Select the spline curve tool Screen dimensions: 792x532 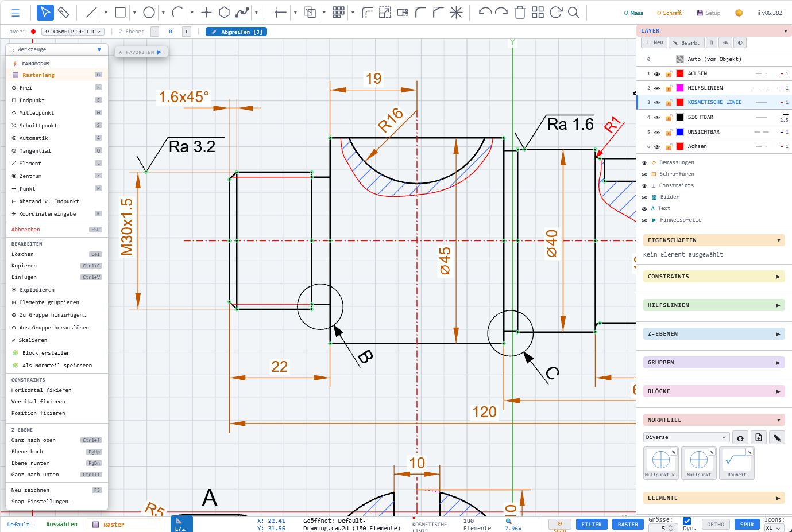coord(242,13)
